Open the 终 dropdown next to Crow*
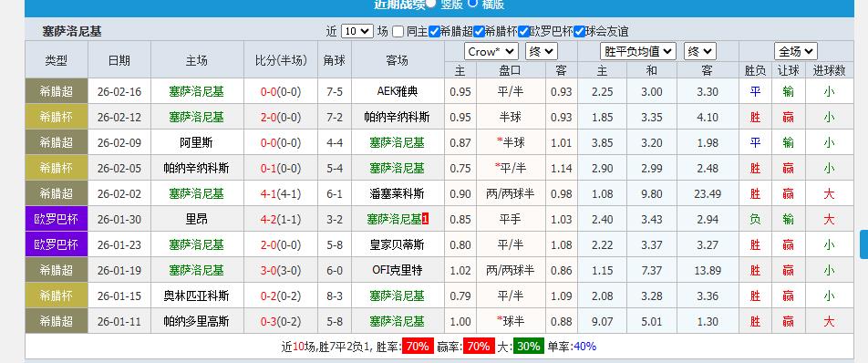The height and width of the screenshot is (363, 868). coord(541,51)
